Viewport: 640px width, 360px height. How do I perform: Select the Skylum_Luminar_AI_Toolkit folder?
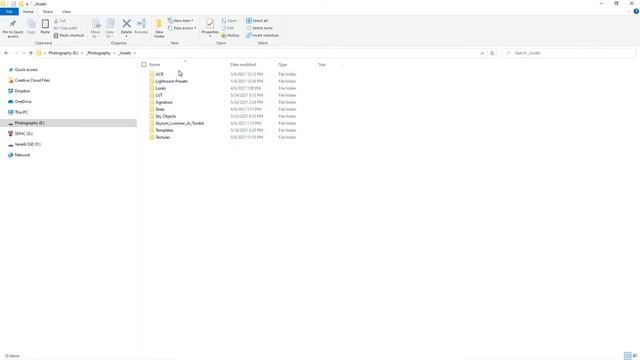click(x=179, y=123)
